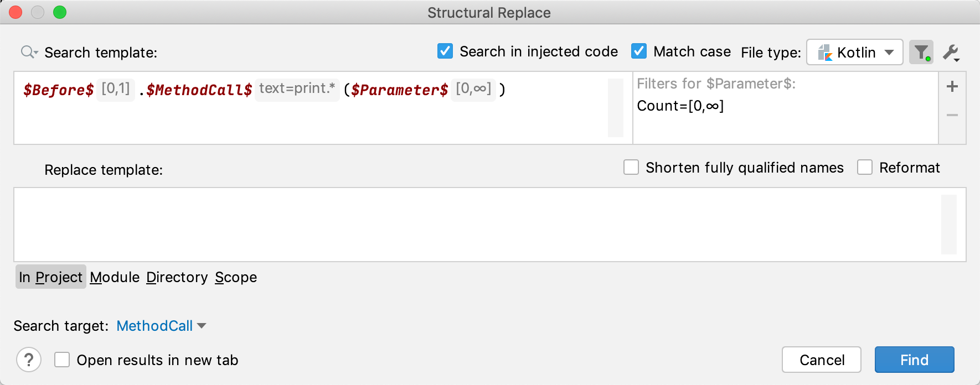The height and width of the screenshot is (385, 980).
Task: Dismiss the dialog with Cancel
Action: (x=822, y=360)
